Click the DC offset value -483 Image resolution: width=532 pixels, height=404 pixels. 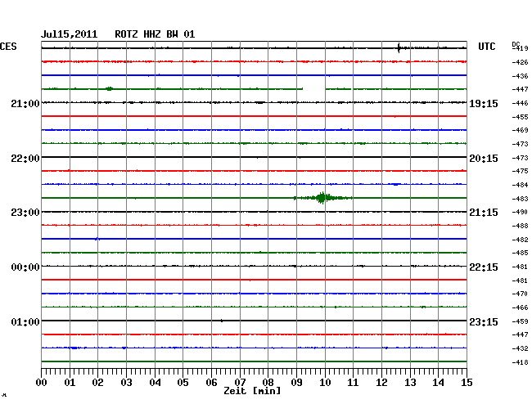click(520, 199)
